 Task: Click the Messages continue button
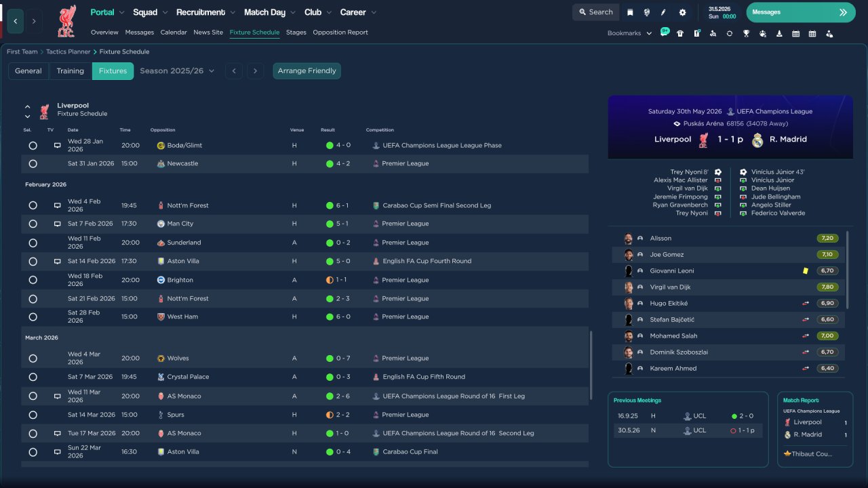[x=801, y=12]
